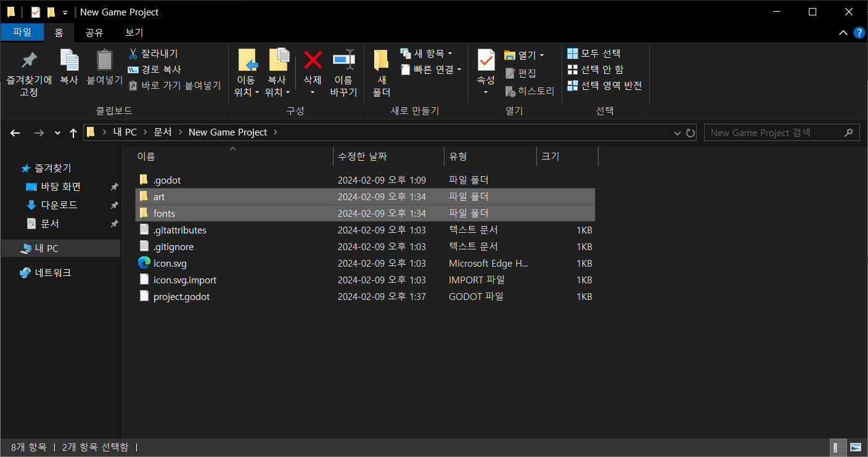The height and width of the screenshot is (457, 868).
Task: Expand the address bar history dropdown
Action: (677, 132)
